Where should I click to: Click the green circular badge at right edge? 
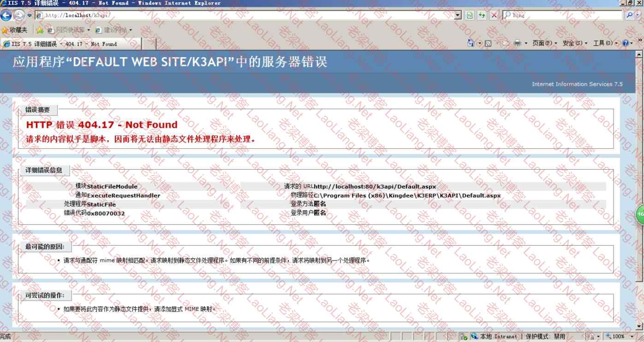[640, 214]
